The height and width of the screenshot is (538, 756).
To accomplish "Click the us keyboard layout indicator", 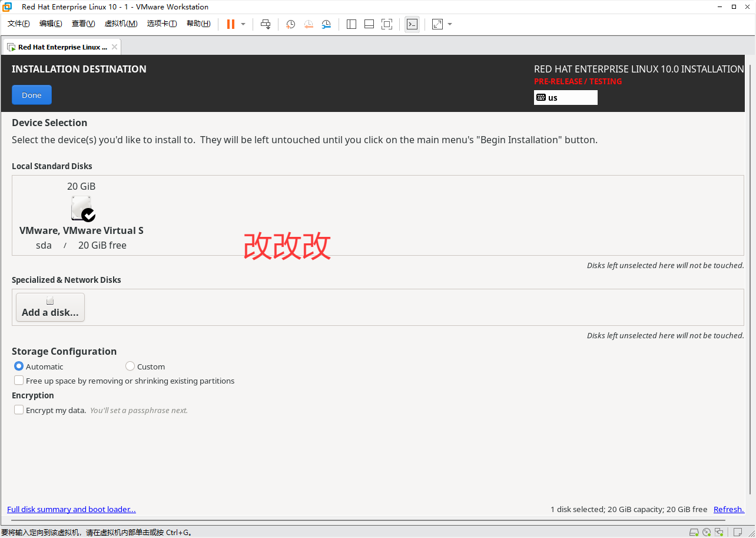I will 566,97.
